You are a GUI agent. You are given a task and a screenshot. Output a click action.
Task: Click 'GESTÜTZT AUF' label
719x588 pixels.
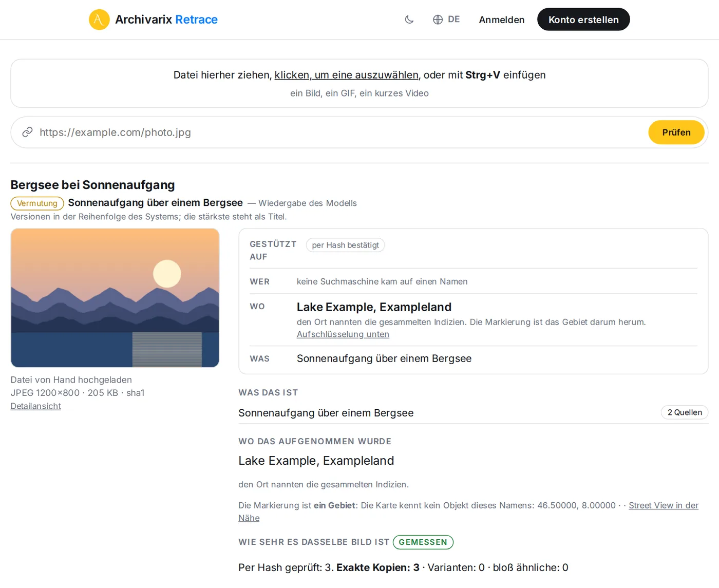(273, 251)
